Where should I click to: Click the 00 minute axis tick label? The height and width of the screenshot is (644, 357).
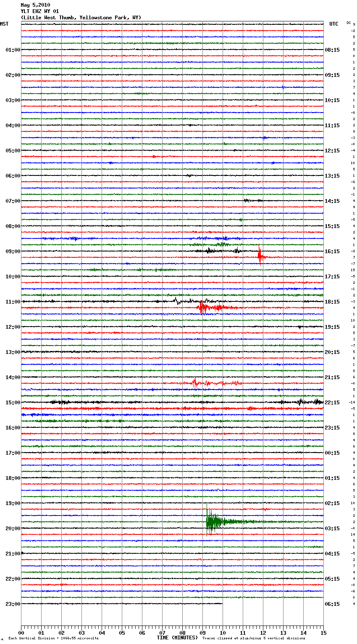pos(21,633)
